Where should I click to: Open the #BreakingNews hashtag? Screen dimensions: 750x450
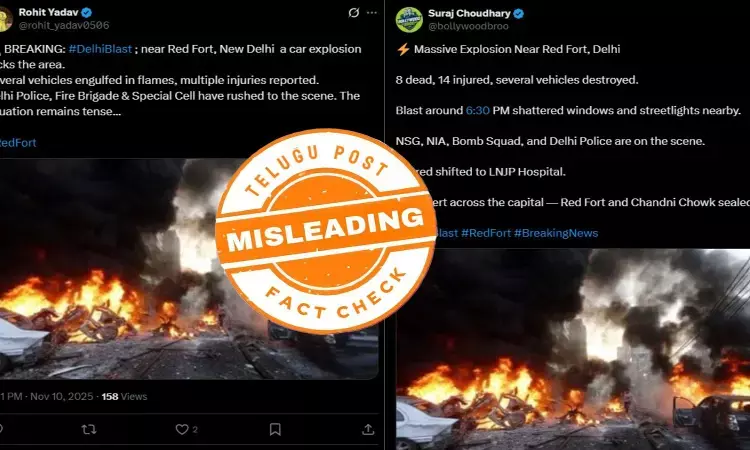(556, 233)
